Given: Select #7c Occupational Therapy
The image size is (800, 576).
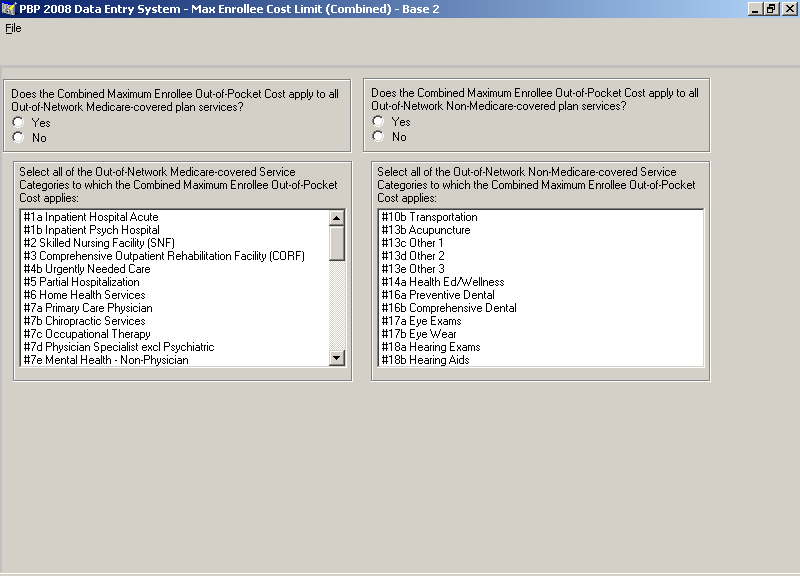Looking at the screenshot, I should point(176,334).
